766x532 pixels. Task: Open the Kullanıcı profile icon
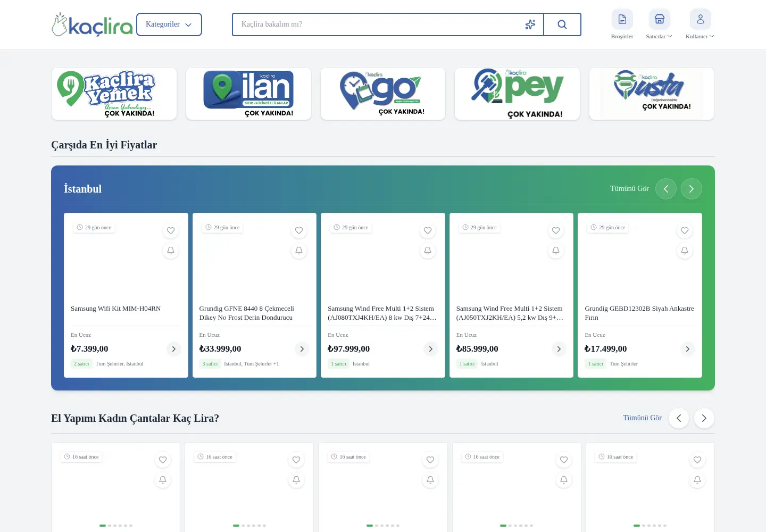coord(701,19)
